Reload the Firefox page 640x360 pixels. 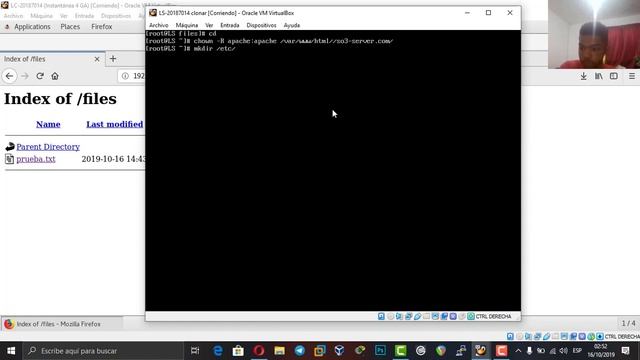coord(40,76)
